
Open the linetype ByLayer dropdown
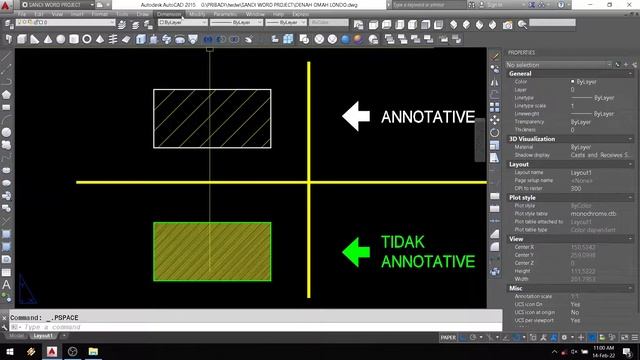click(x=236, y=22)
